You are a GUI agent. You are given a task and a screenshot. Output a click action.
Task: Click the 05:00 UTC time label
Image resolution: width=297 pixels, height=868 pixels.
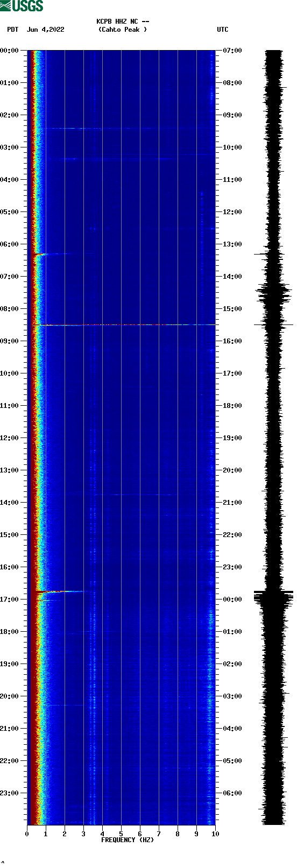[232, 761]
